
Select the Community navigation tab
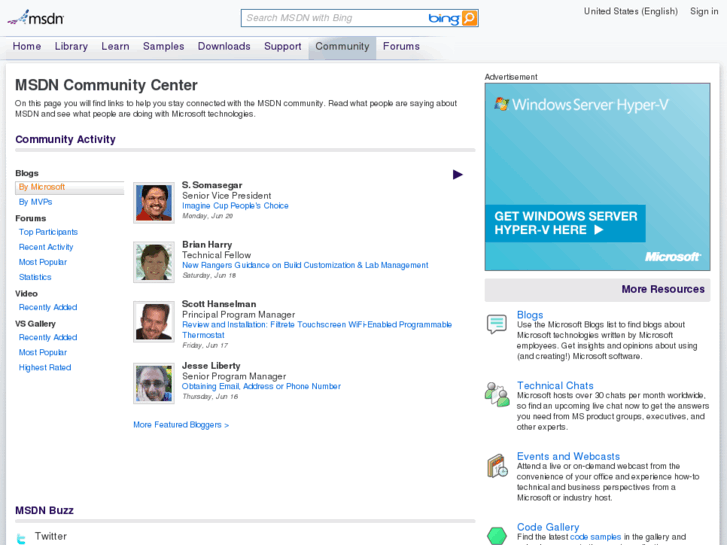(342, 46)
